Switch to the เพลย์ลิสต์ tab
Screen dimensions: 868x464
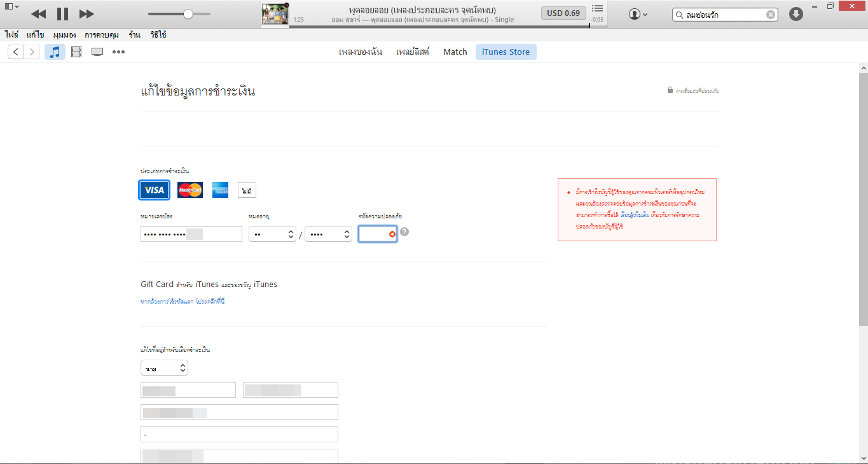coord(413,52)
